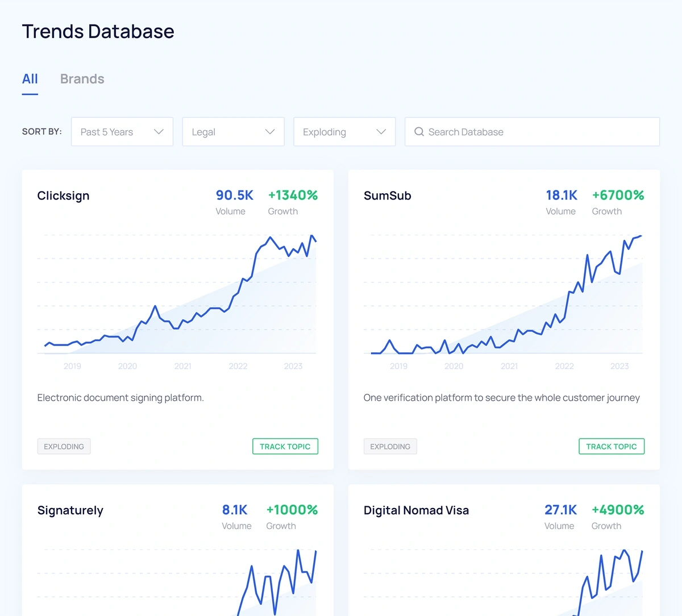Select the All tab
This screenshot has width=682, height=616.
(30, 79)
